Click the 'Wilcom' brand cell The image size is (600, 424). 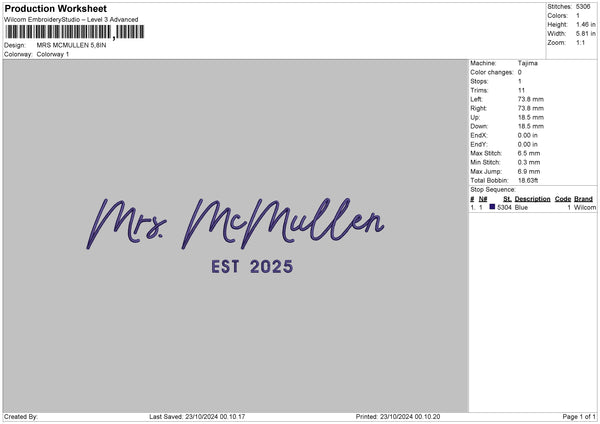(x=585, y=207)
